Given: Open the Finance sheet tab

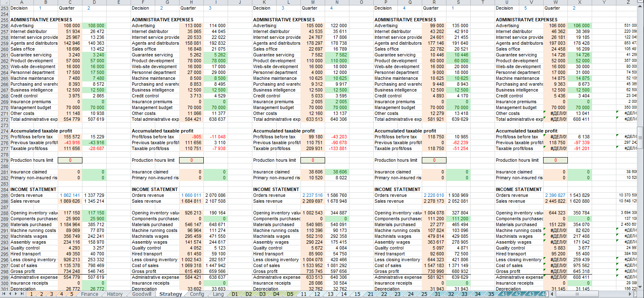Looking at the screenshot, I should click(90, 294).
